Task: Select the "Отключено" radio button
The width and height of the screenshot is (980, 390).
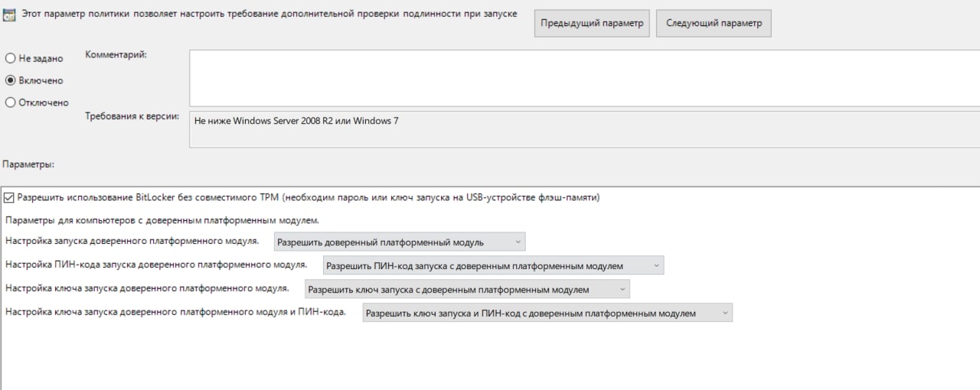Action: pyautogui.click(x=11, y=102)
